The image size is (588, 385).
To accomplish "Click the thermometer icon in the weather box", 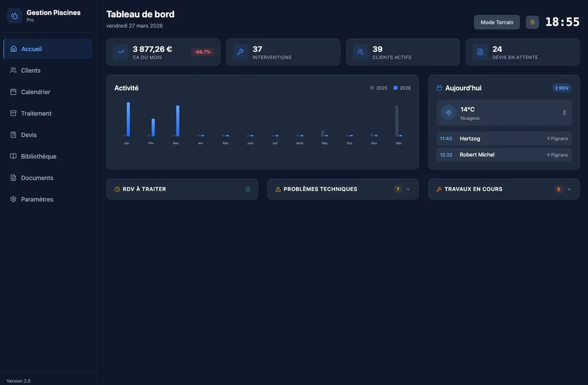I will click(564, 113).
